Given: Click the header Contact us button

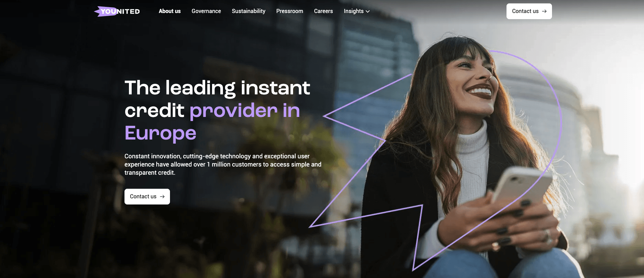Looking at the screenshot, I should tap(529, 11).
